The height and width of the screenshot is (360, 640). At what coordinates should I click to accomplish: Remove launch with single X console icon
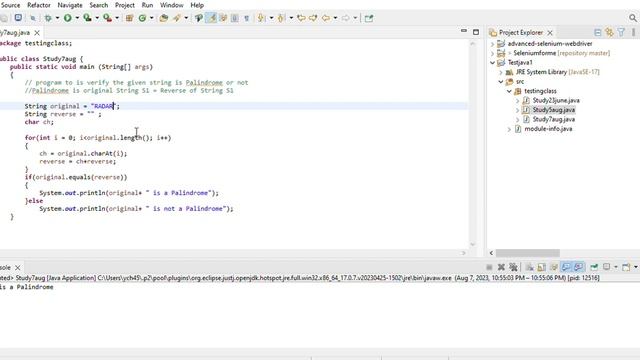point(501,267)
